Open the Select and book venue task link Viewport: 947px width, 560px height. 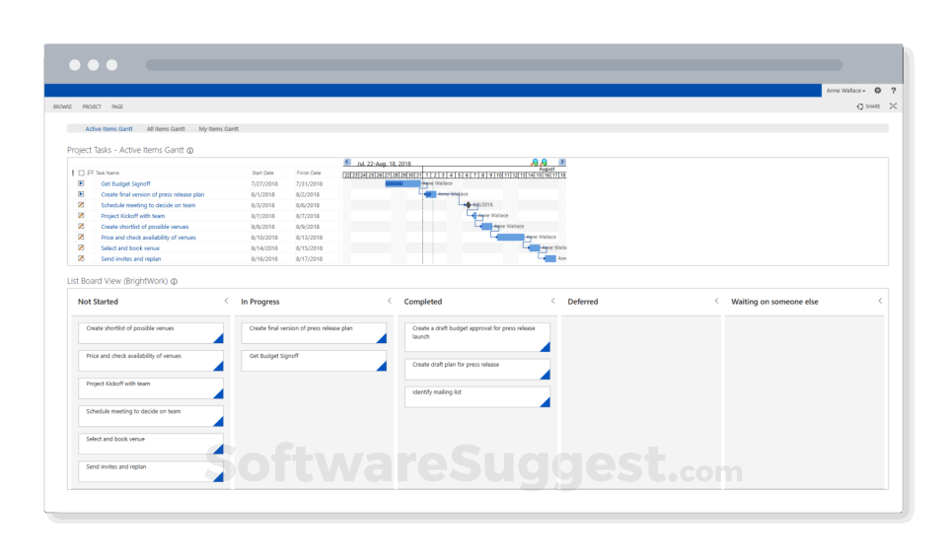pos(130,248)
